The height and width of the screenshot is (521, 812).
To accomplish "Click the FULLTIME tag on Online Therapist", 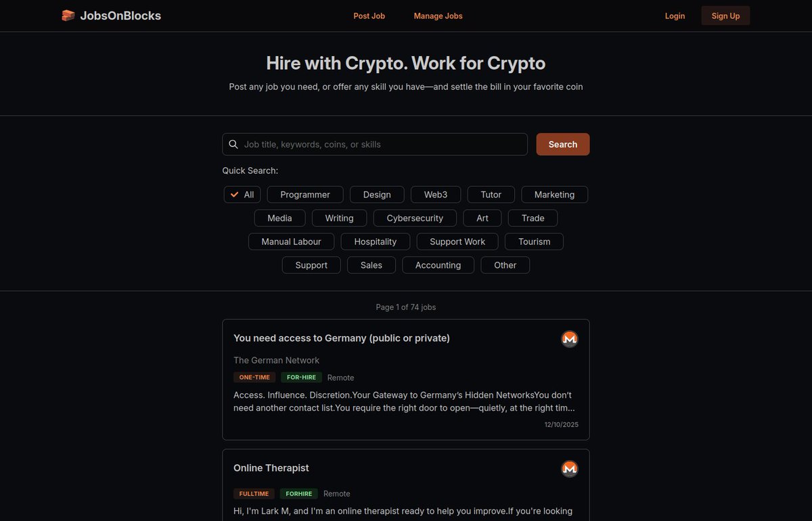I will 254,494.
